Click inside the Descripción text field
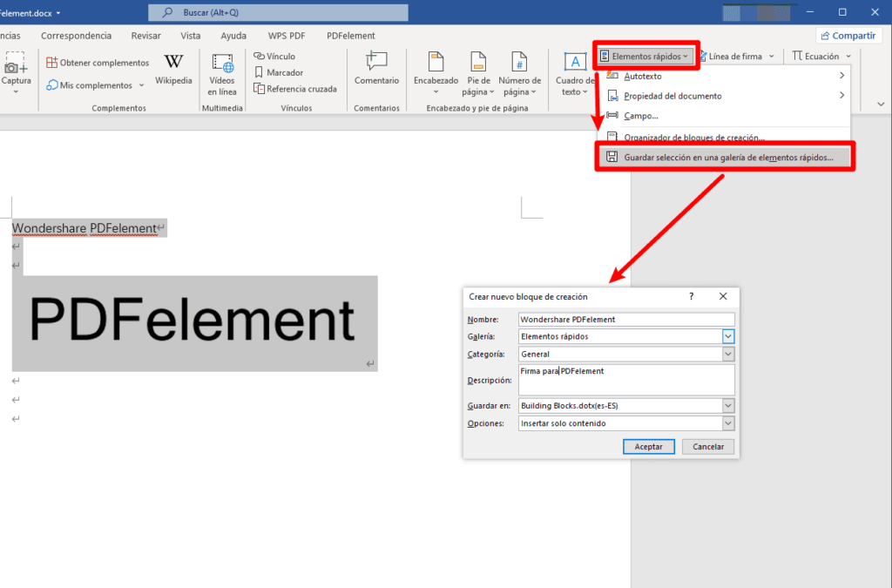This screenshot has width=892, height=588. click(x=626, y=379)
